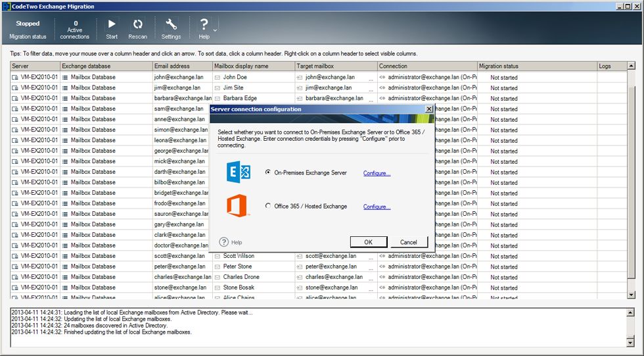Click the Rescan toolbar icon
The image size is (644, 356).
[137, 24]
